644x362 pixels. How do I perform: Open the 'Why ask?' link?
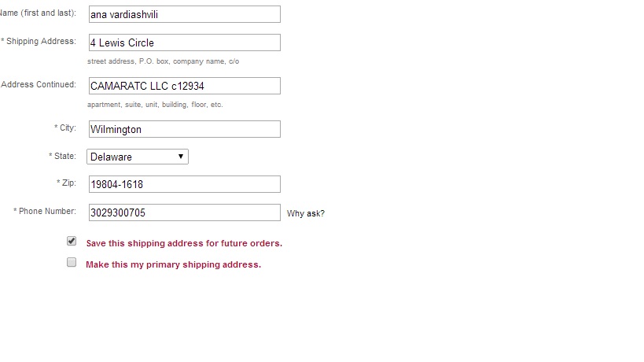point(306,213)
